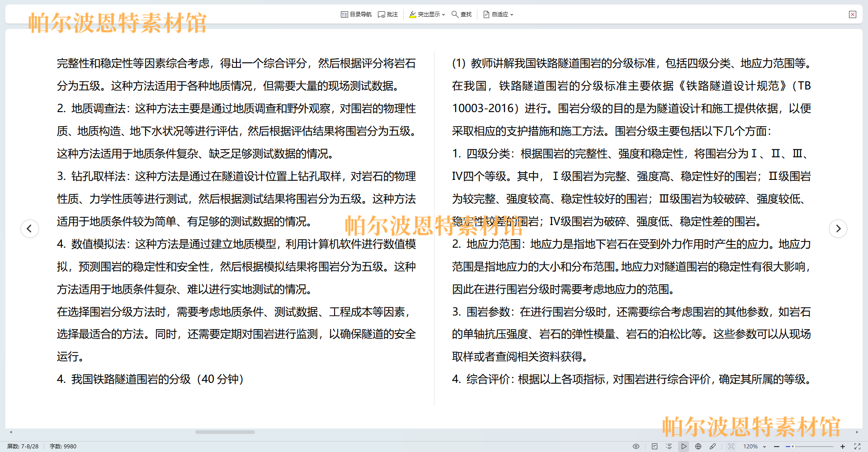Click the text 3. 钻孔取样法
The height and width of the screenshot is (452, 868).
[x=92, y=176]
